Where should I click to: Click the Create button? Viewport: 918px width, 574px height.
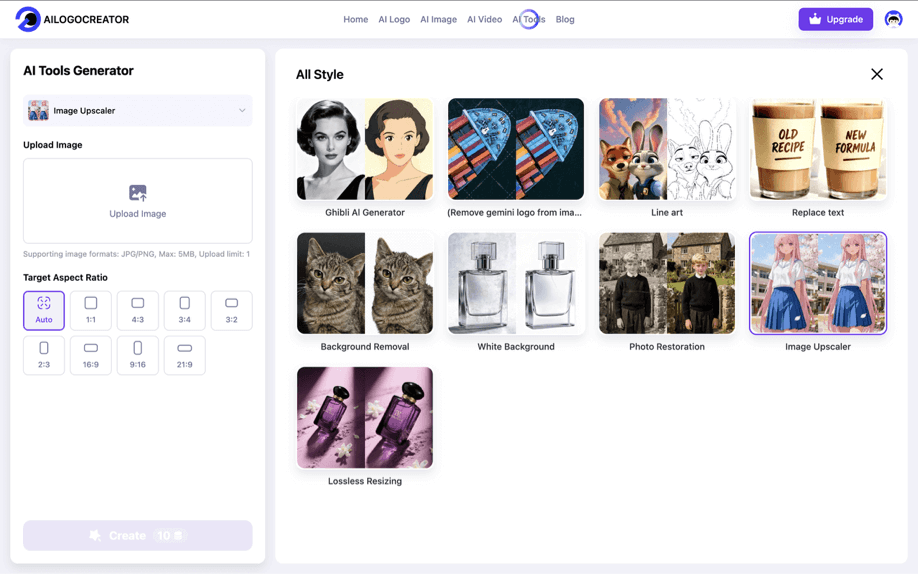(138, 535)
